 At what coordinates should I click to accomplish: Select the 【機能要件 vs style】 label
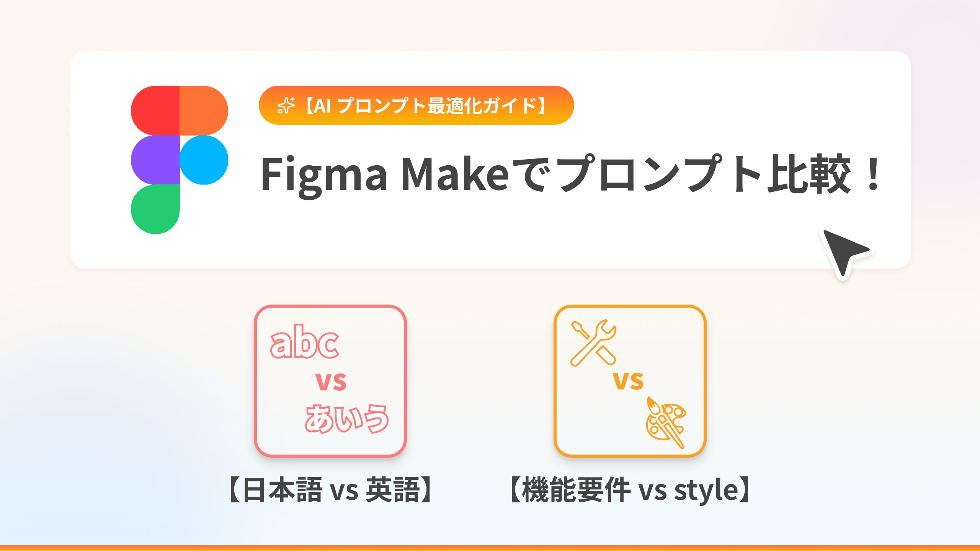pyautogui.click(x=630, y=490)
